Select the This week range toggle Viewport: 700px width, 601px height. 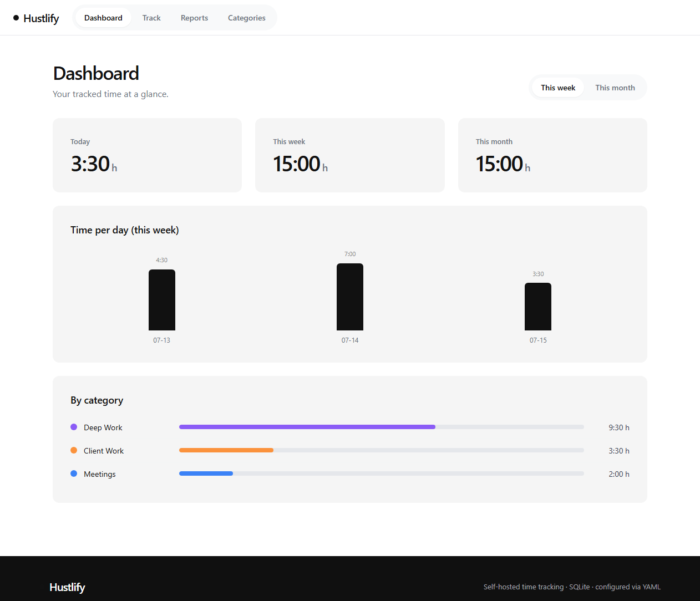coord(558,88)
